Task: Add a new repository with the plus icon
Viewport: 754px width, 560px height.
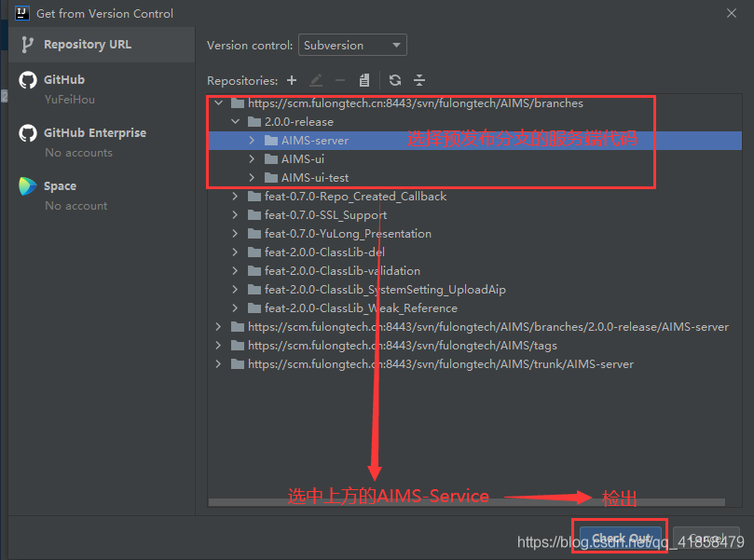Action: point(292,80)
